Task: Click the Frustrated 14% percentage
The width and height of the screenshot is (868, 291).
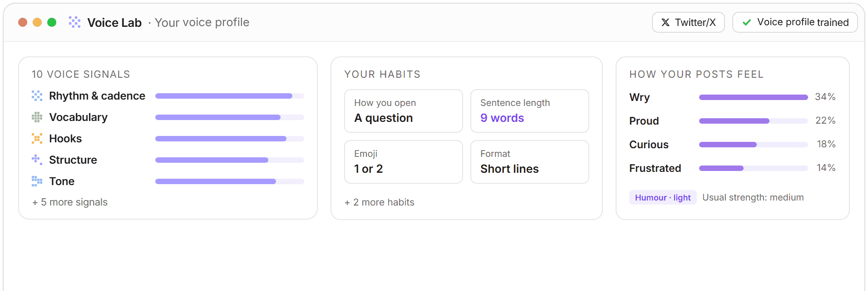Action: 826,168
